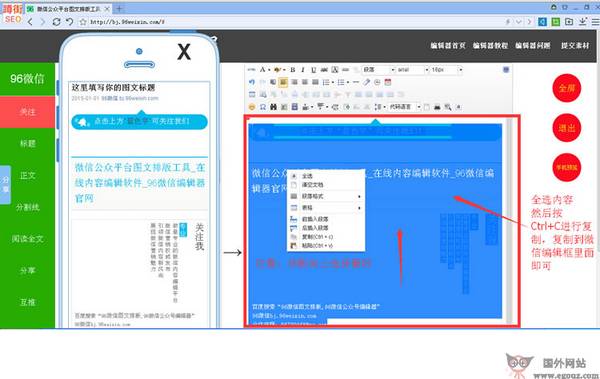Click the special character omega icon
This screenshot has width=600, height=379.
click(x=262, y=107)
